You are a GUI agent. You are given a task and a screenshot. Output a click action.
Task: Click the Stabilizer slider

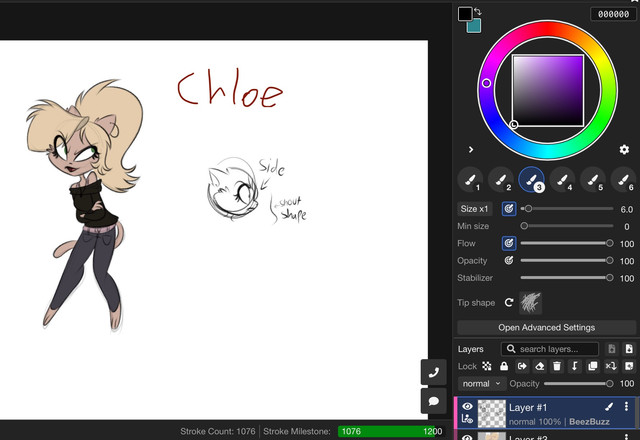tap(567, 278)
